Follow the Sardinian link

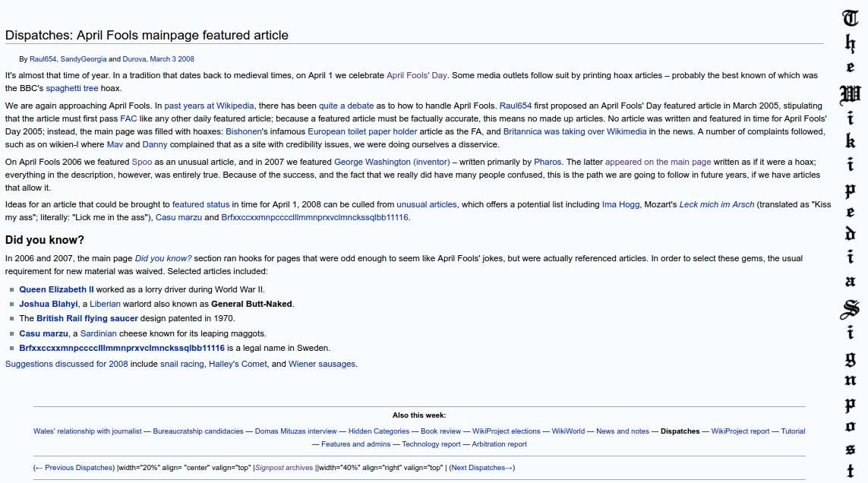coord(98,333)
